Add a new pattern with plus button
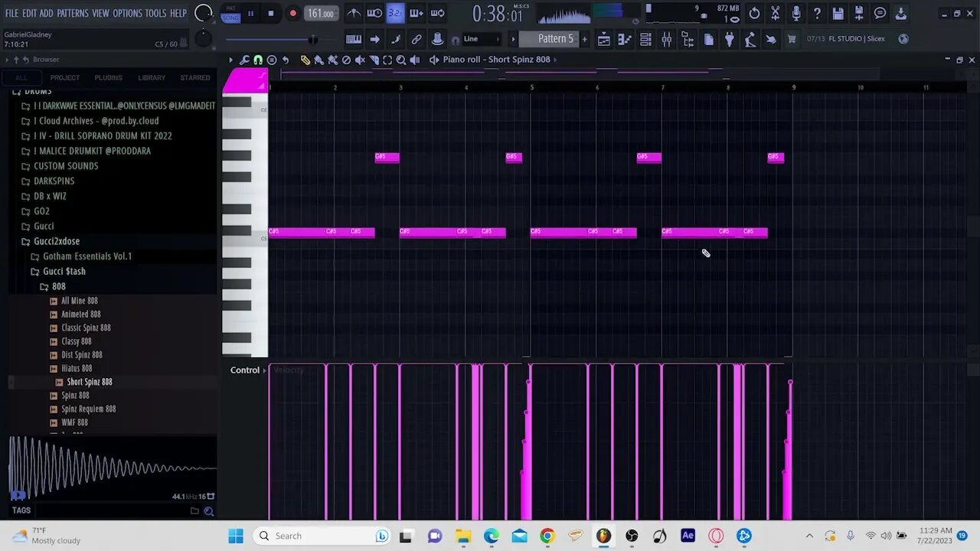Screen dimensions: 980x551 [x=584, y=39]
